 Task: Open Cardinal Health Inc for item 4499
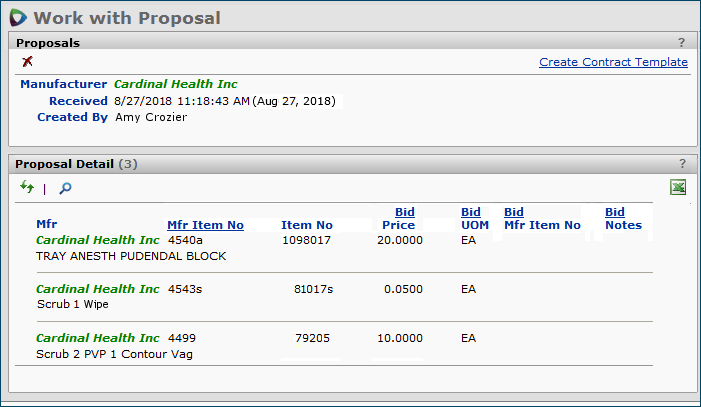click(97, 338)
